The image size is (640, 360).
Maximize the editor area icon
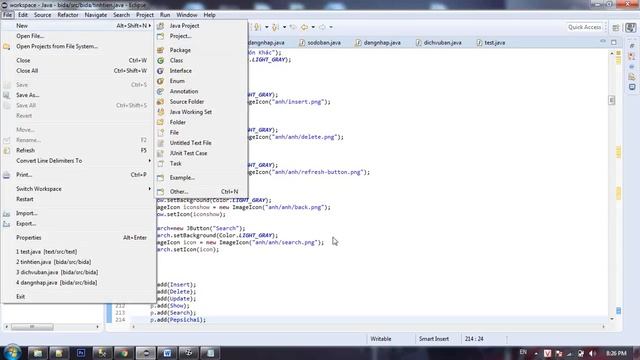click(614, 42)
